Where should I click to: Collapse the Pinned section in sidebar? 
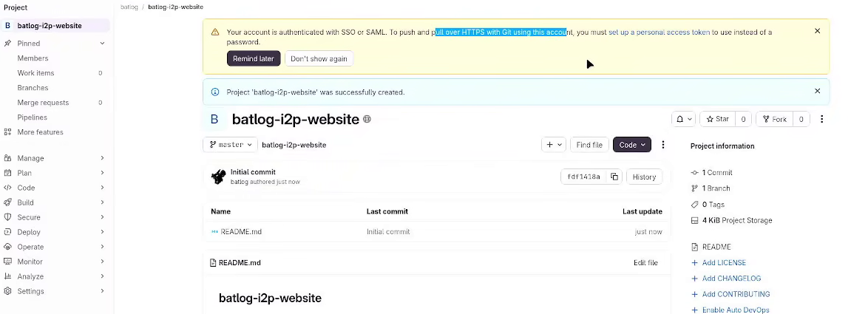103,43
